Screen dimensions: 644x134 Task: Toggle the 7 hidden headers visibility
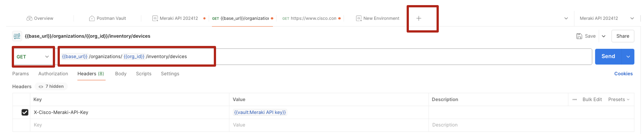pos(51,86)
